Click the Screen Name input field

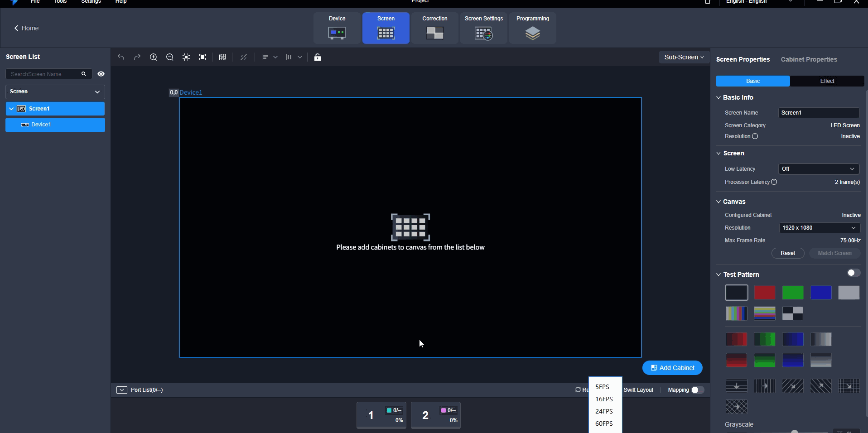[819, 113]
